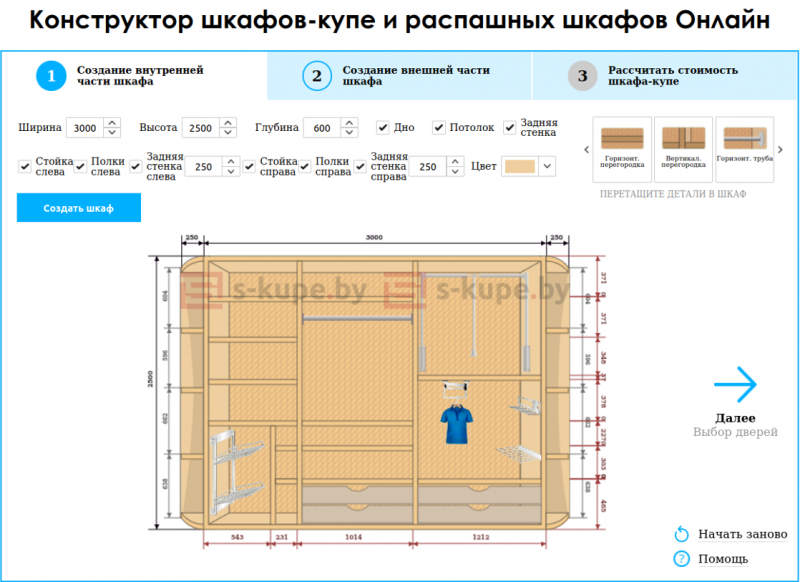Decrease depth with Глубина down arrow

tap(349, 132)
